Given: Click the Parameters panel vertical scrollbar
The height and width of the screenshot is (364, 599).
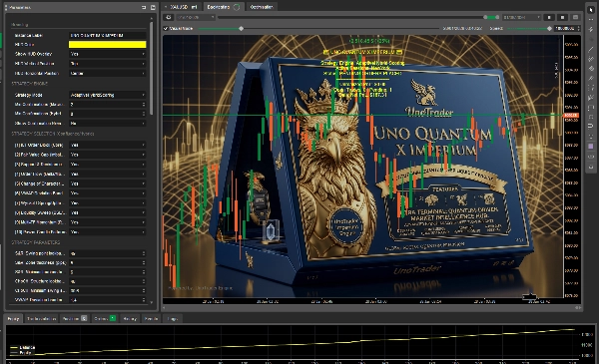Looking at the screenshot, I should 152,69.
